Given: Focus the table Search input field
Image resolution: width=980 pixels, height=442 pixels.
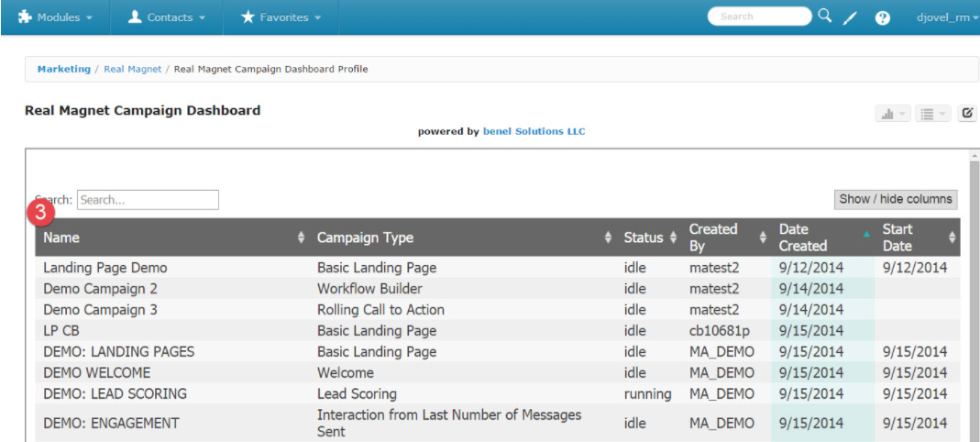Looking at the screenshot, I should 149,200.
